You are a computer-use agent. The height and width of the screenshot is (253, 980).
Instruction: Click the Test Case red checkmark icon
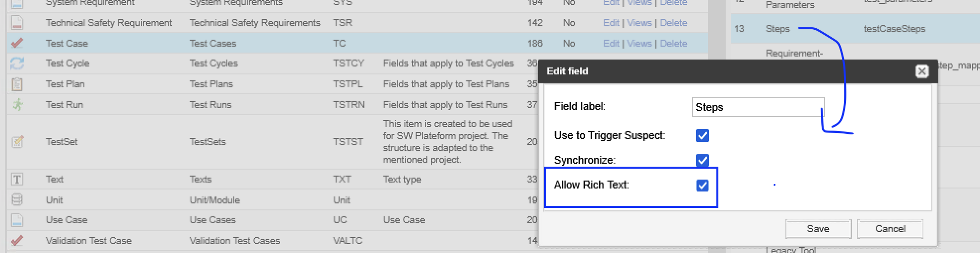[17, 43]
